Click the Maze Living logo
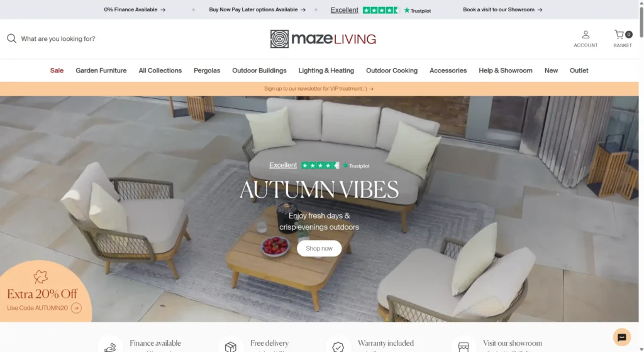The width and height of the screenshot is (644, 352). click(x=323, y=39)
